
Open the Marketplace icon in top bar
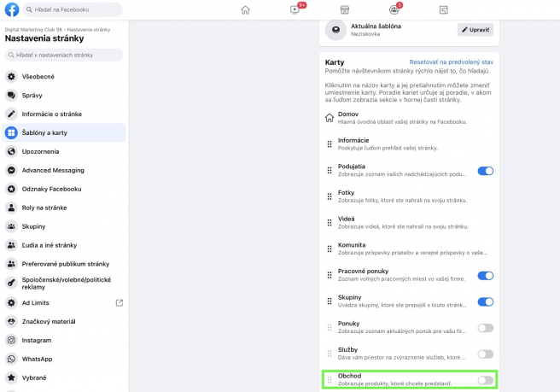point(345,10)
